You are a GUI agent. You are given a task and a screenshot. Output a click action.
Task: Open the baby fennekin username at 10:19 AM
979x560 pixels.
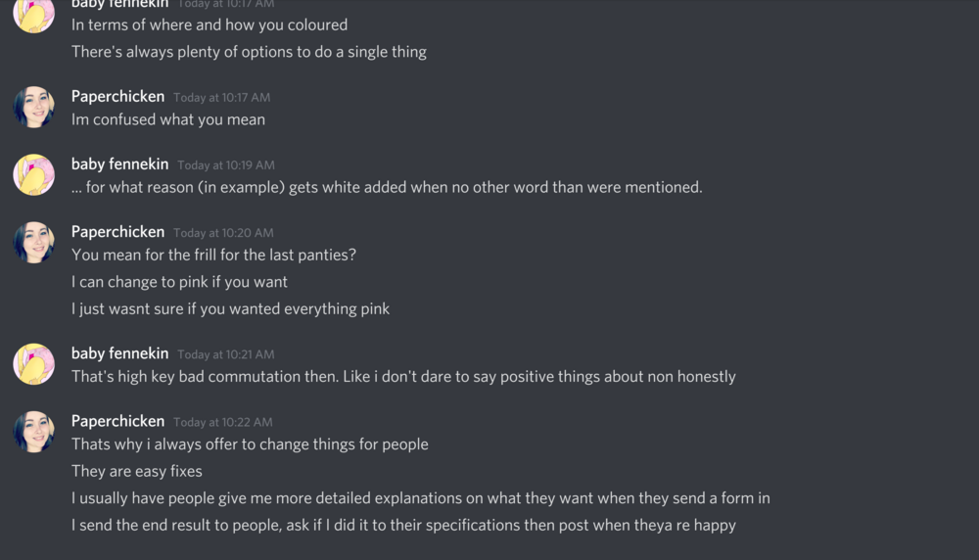click(119, 164)
